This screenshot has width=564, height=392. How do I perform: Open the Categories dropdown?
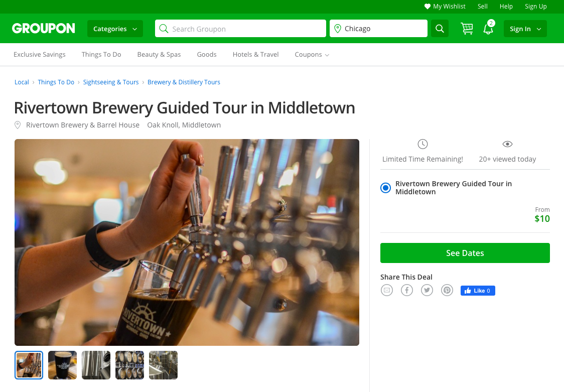click(x=115, y=29)
